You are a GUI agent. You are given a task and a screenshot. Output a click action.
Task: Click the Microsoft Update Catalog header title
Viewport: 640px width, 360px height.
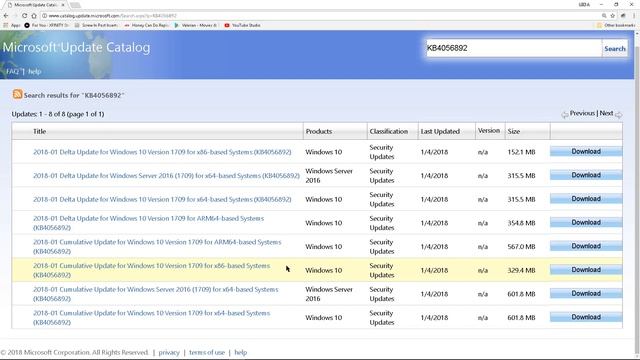pyautogui.click(x=76, y=47)
